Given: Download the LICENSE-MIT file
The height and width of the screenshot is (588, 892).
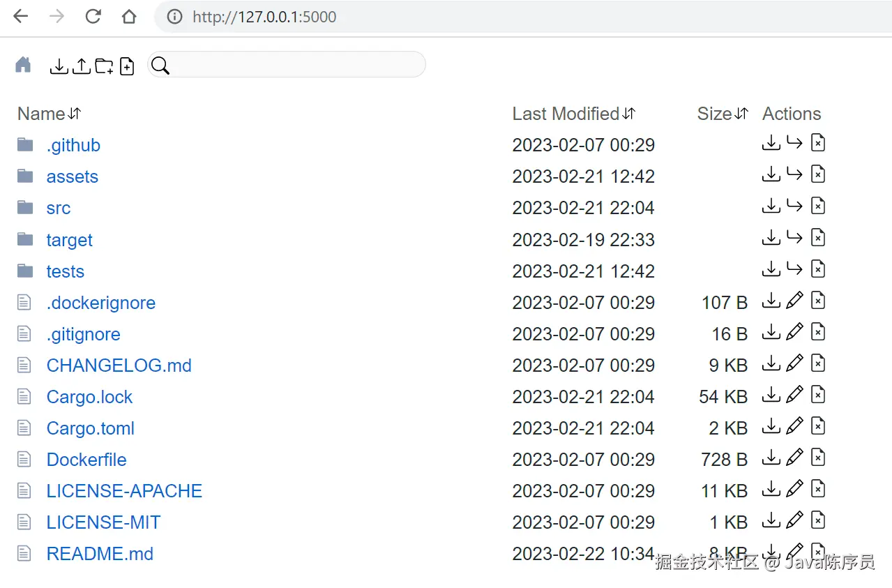Looking at the screenshot, I should 771,521.
